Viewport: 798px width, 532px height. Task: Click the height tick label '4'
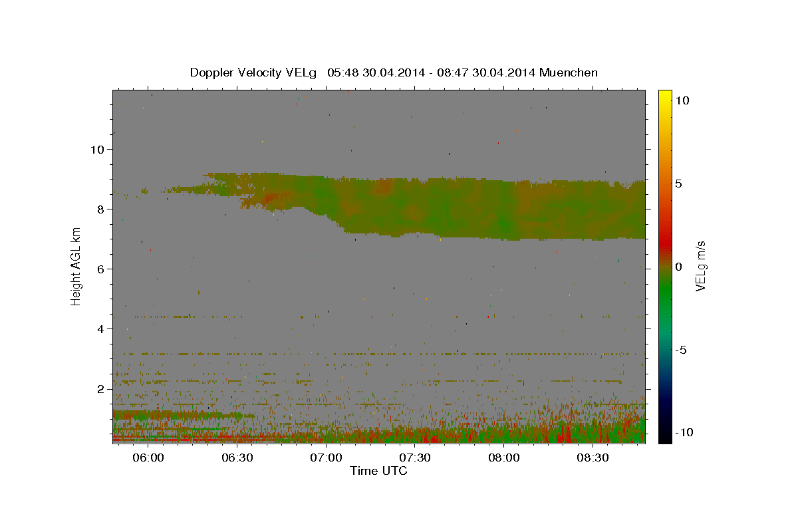[100, 329]
